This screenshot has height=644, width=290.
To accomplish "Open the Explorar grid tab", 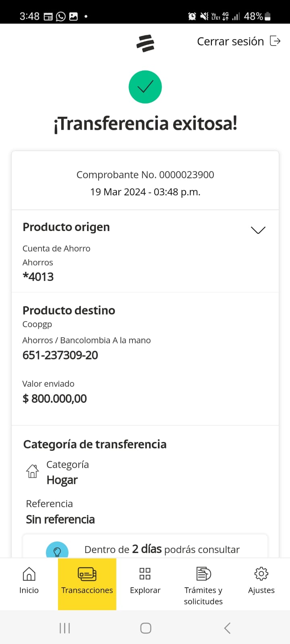I will click(145, 580).
